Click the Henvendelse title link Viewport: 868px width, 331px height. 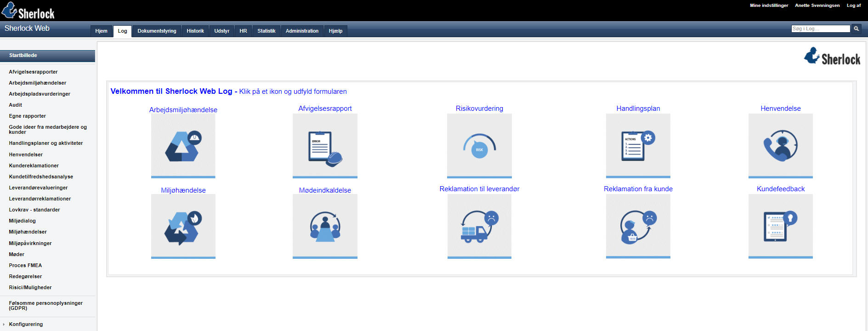(x=781, y=108)
